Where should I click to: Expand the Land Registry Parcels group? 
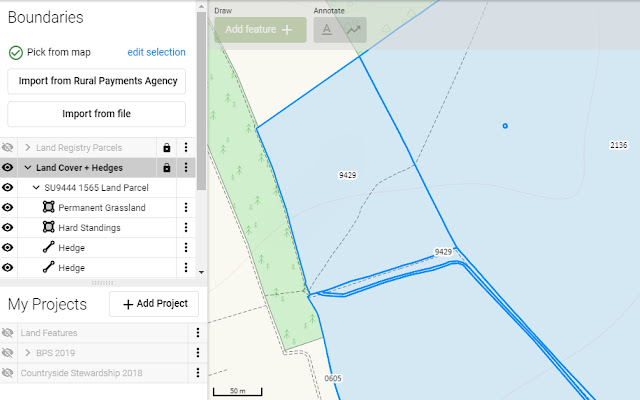(28, 147)
